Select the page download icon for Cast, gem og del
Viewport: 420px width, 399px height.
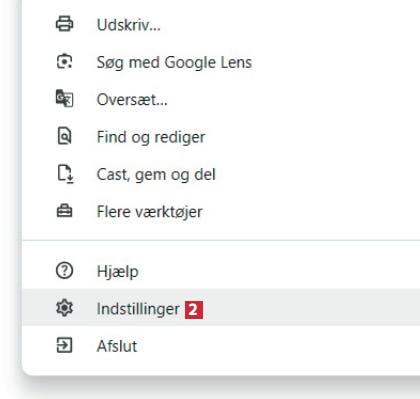65,174
